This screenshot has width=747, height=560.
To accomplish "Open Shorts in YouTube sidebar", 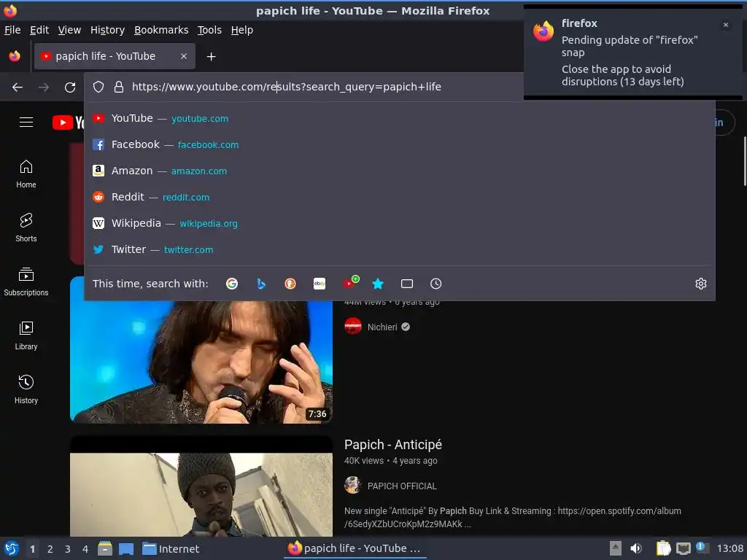I will coord(26,228).
